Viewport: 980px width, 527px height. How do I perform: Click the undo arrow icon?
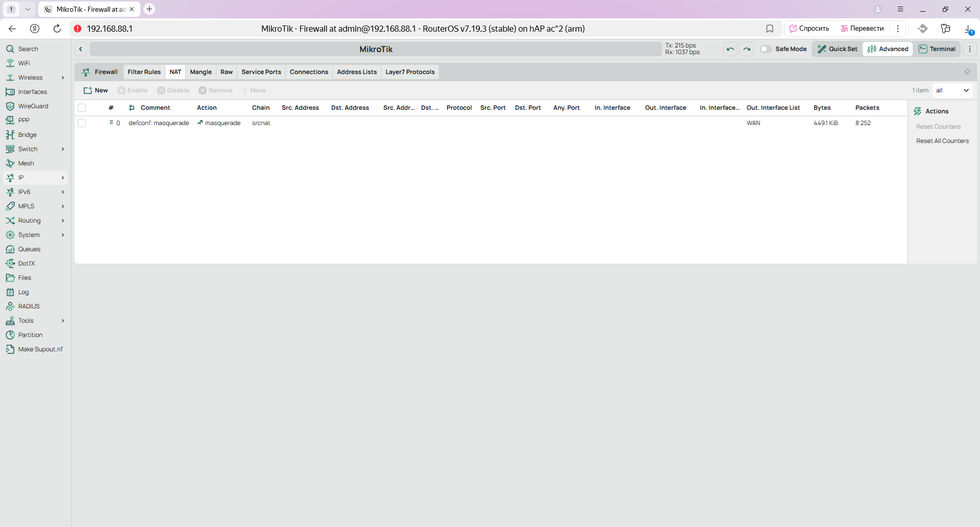coord(730,49)
